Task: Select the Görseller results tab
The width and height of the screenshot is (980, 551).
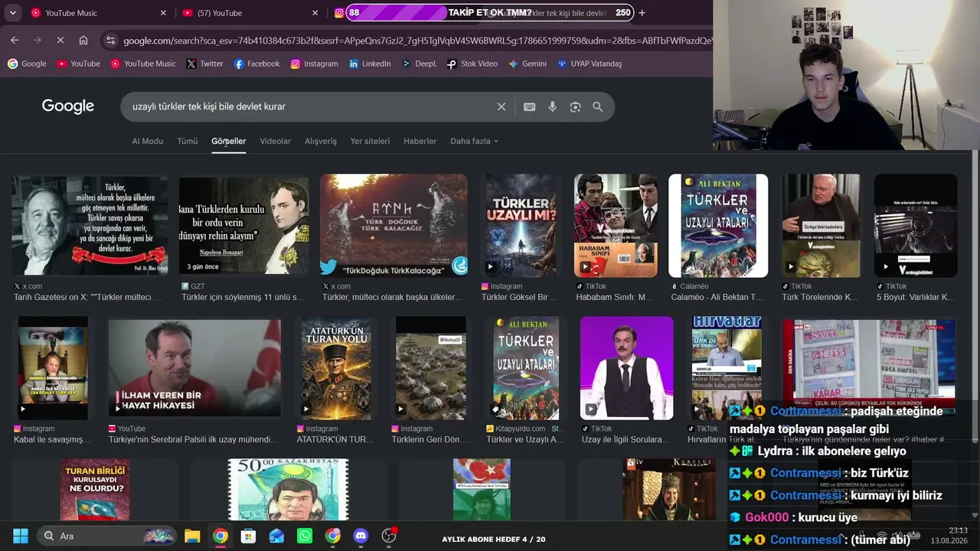Action: click(x=228, y=142)
